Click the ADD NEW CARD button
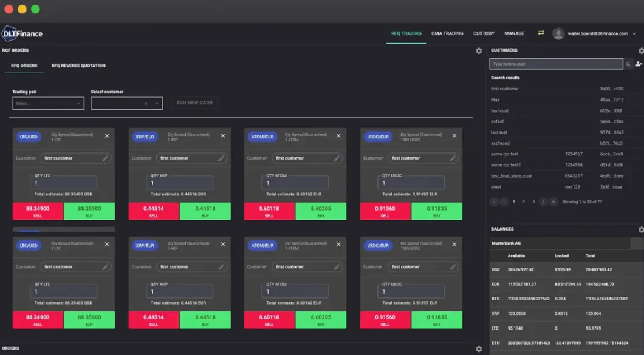 194,103
